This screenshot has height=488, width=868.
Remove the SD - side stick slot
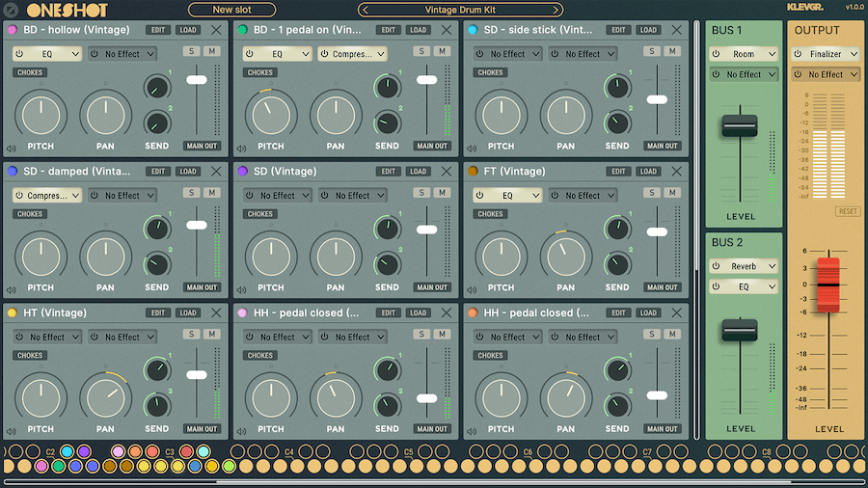point(676,30)
